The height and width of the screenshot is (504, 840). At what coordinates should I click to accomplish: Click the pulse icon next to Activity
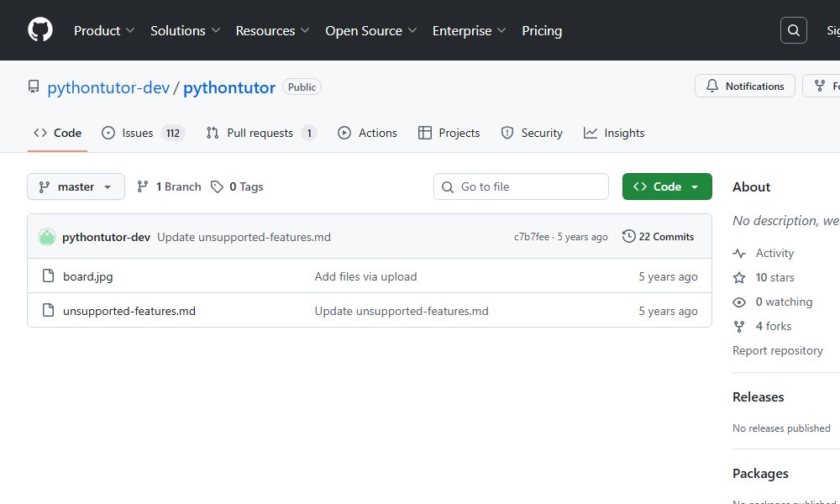pyautogui.click(x=739, y=254)
